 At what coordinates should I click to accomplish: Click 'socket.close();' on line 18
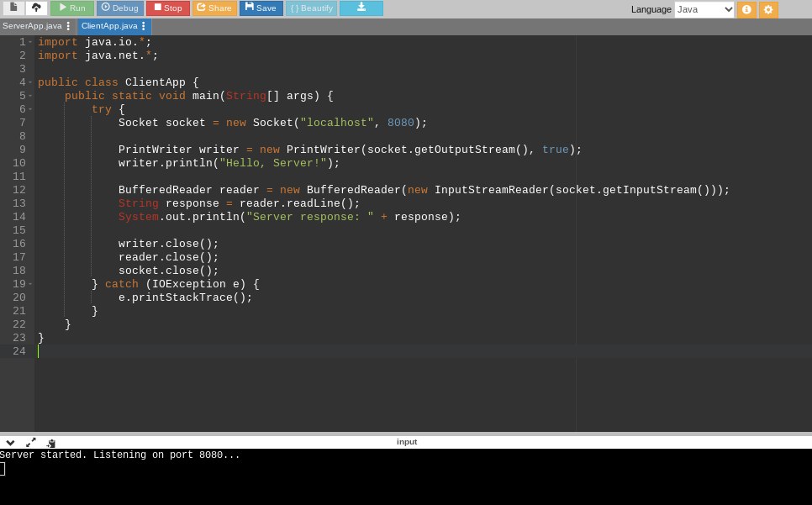click(169, 271)
